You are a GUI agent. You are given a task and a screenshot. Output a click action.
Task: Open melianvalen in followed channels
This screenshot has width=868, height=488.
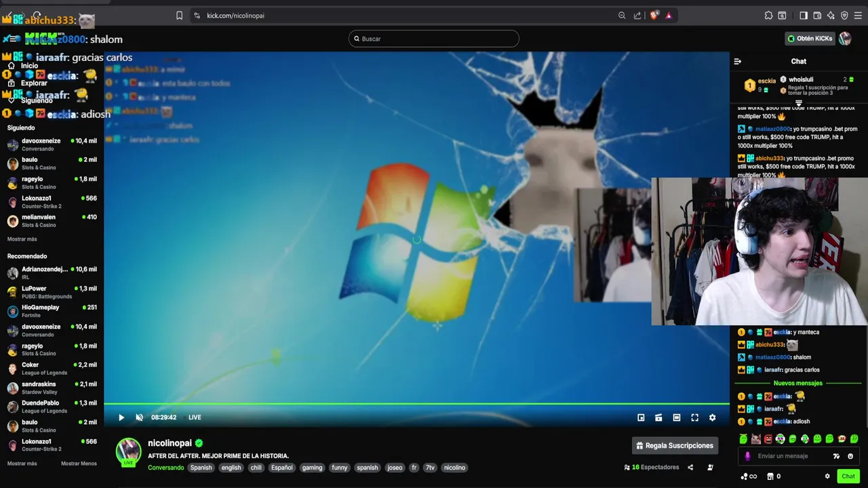(x=52, y=221)
